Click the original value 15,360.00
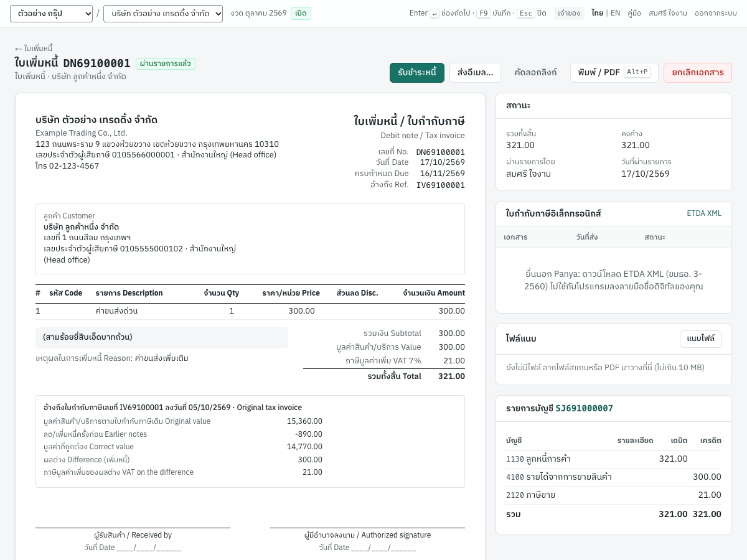 [304, 421]
